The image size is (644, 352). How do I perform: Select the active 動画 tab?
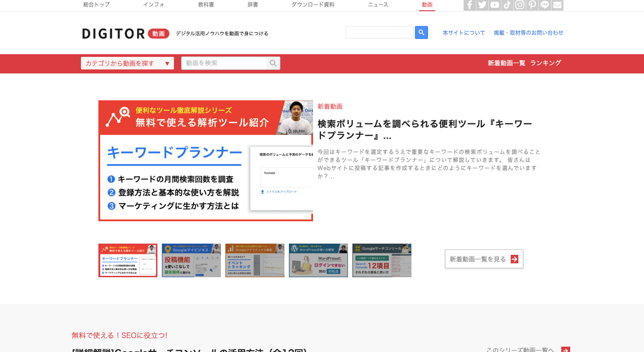pos(427,4)
